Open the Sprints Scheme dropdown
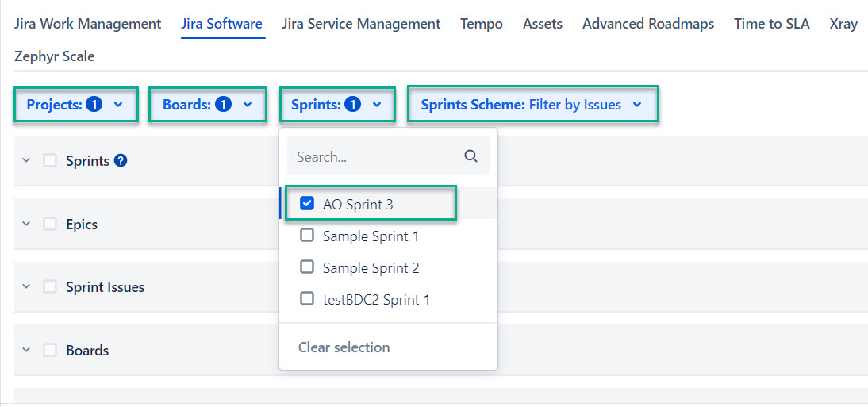The width and height of the screenshot is (868, 407). [x=533, y=104]
